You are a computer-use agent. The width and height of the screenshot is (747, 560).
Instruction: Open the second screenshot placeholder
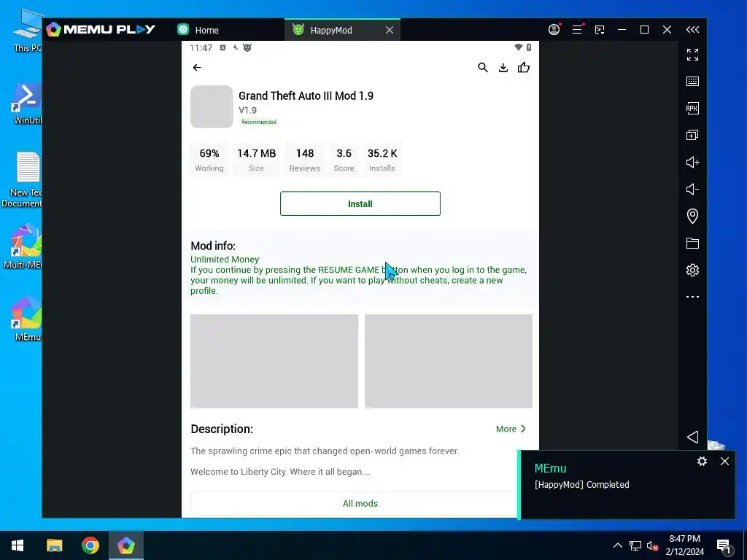449,362
